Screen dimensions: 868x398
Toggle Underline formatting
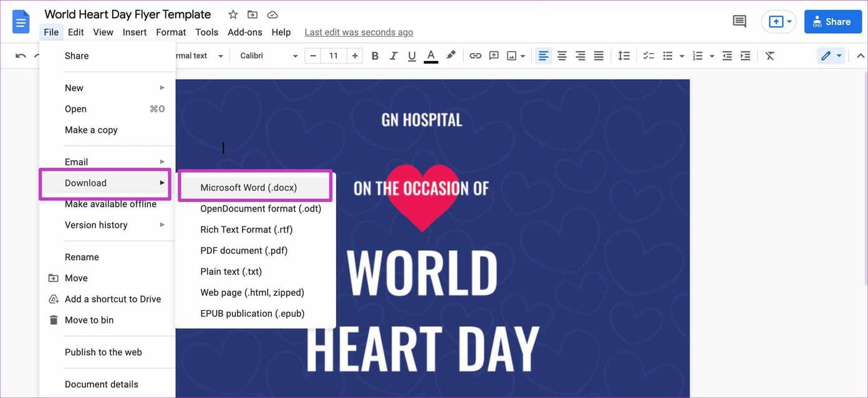[412, 56]
